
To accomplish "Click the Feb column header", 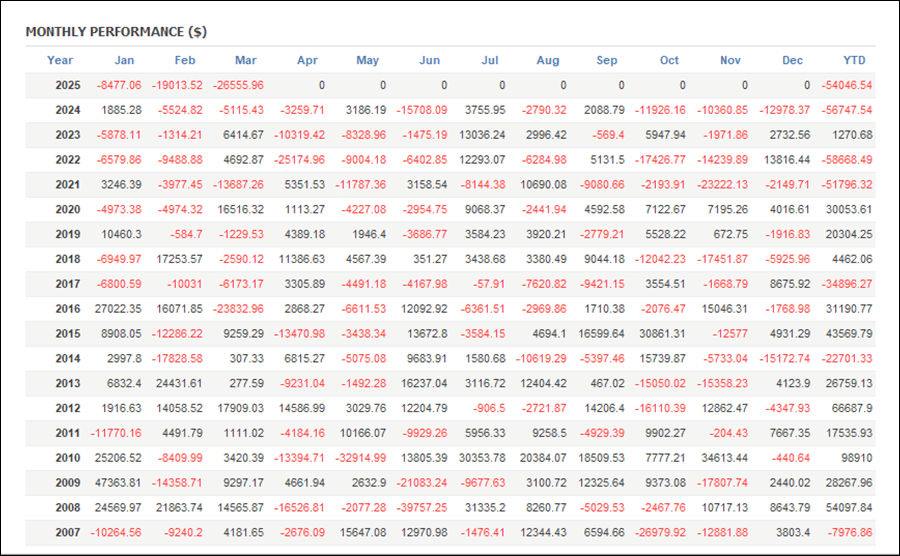I will tap(185, 60).
